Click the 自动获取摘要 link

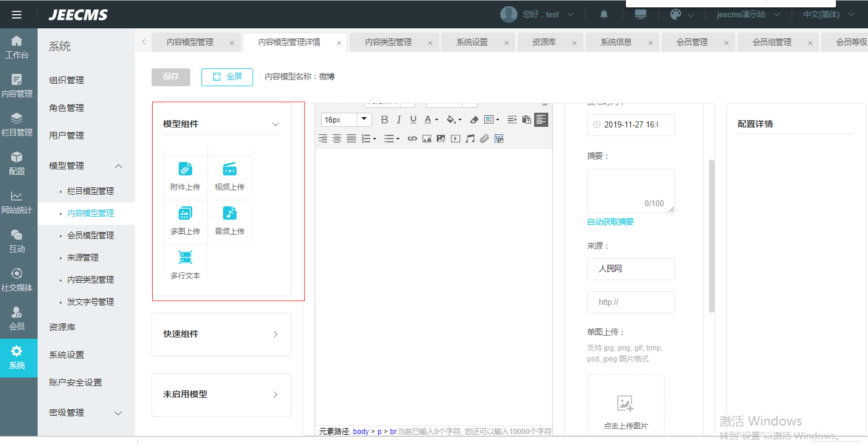point(610,222)
